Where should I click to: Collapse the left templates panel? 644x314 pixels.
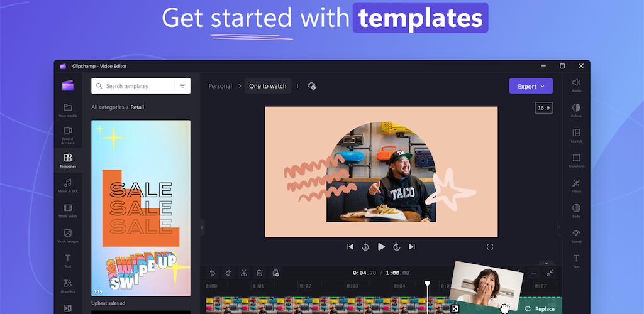pyautogui.click(x=202, y=227)
